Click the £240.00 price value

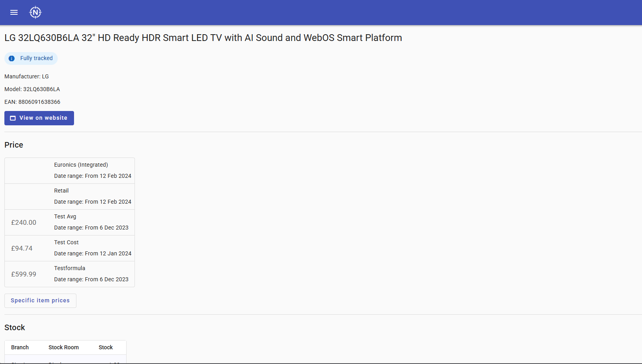[23, 222]
